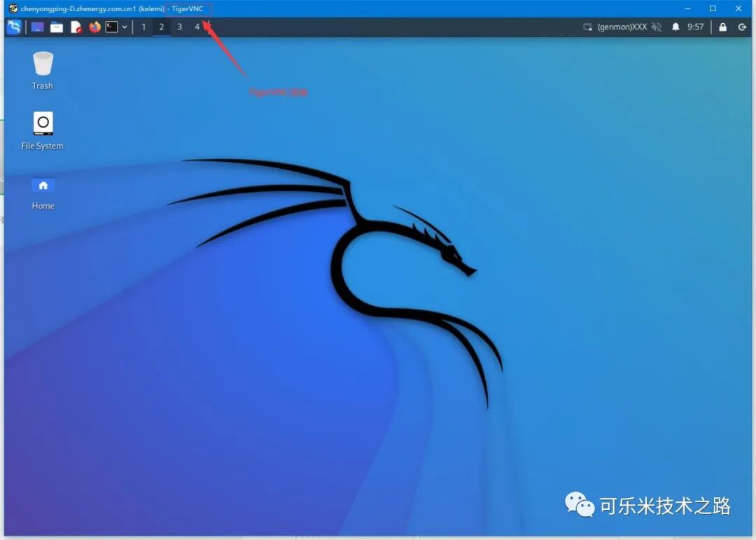Launch the text editor panel icon

pyautogui.click(x=76, y=27)
